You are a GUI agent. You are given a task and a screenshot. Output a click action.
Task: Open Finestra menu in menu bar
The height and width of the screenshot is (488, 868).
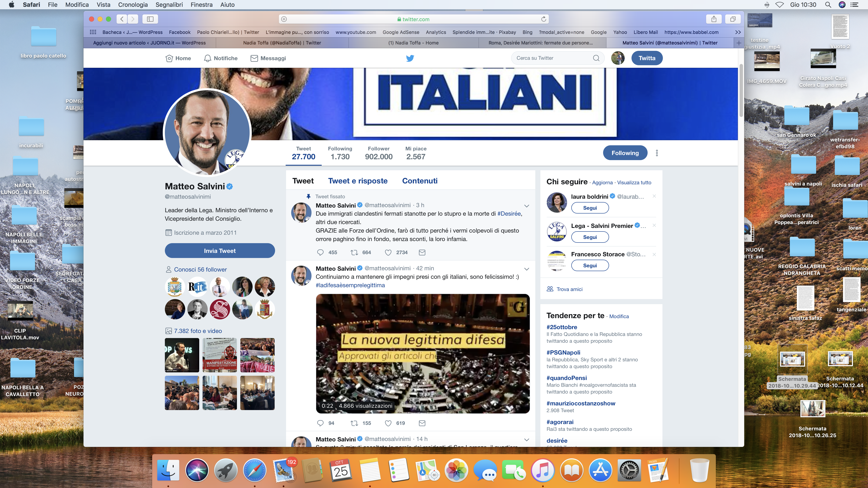(x=202, y=5)
